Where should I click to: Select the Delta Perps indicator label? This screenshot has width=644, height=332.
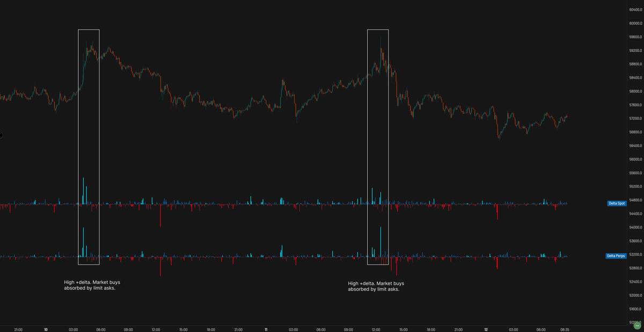coord(615,256)
